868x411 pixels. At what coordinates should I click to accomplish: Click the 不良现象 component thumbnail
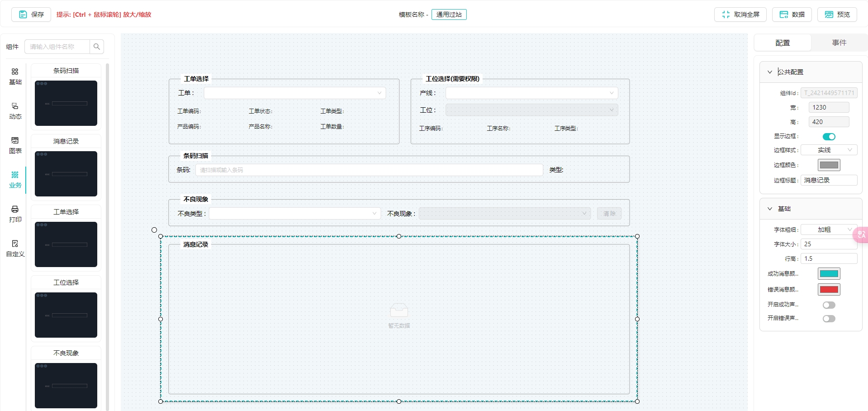tap(66, 386)
